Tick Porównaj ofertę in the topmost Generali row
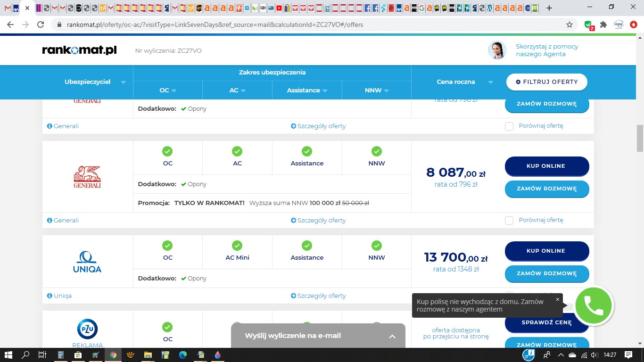This screenshot has height=362, width=644. tap(509, 126)
